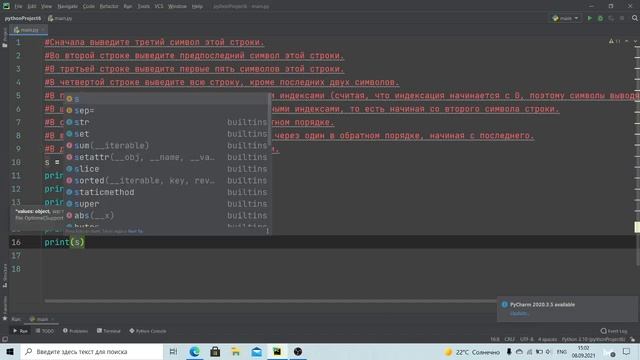
Task: Select completion suggestion 'sum(__iterable)'
Action: pyautogui.click(x=167, y=145)
